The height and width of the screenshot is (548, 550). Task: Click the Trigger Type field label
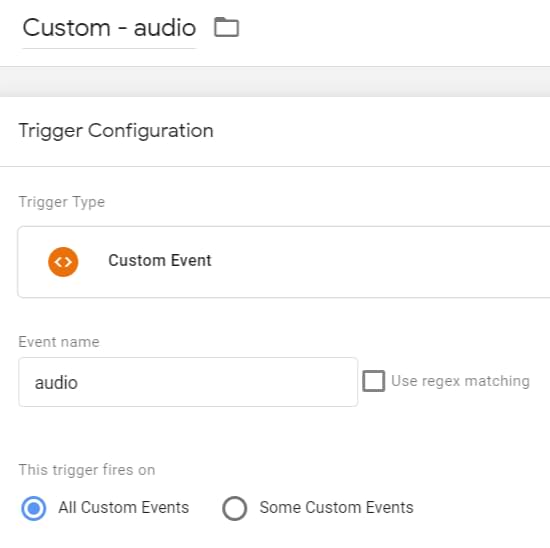tap(62, 202)
